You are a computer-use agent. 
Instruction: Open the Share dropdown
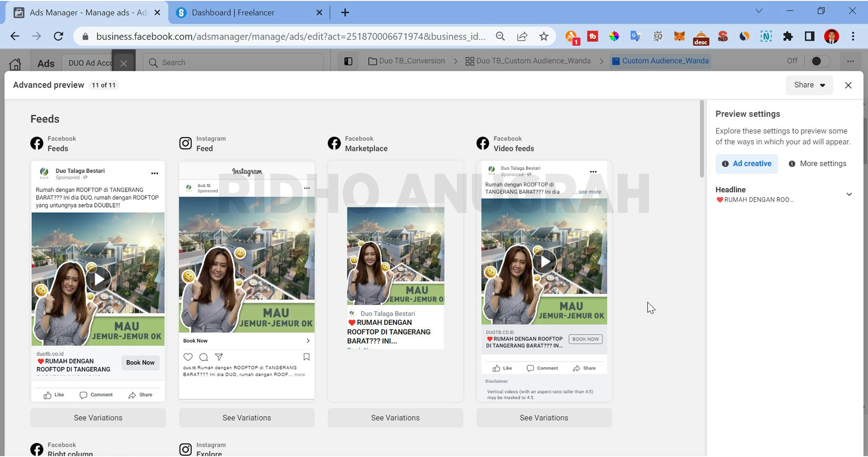pos(809,85)
